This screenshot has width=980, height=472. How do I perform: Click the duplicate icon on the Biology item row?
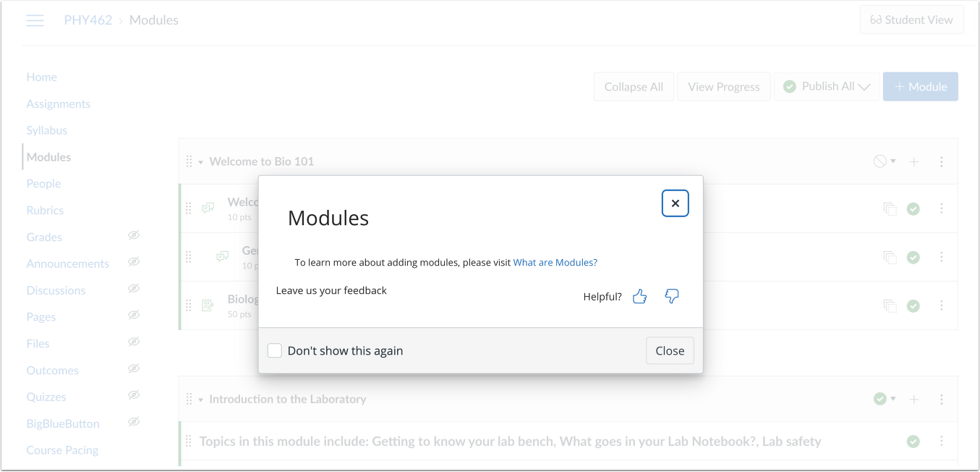pyautogui.click(x=890, y=305)
